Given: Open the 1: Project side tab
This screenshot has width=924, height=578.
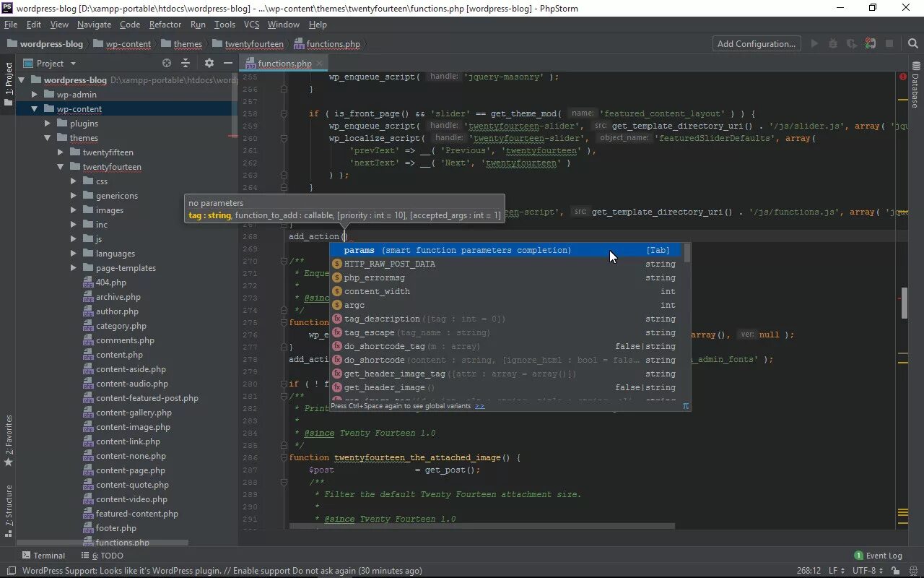Looking at the screenshot, I should [8, 84].
